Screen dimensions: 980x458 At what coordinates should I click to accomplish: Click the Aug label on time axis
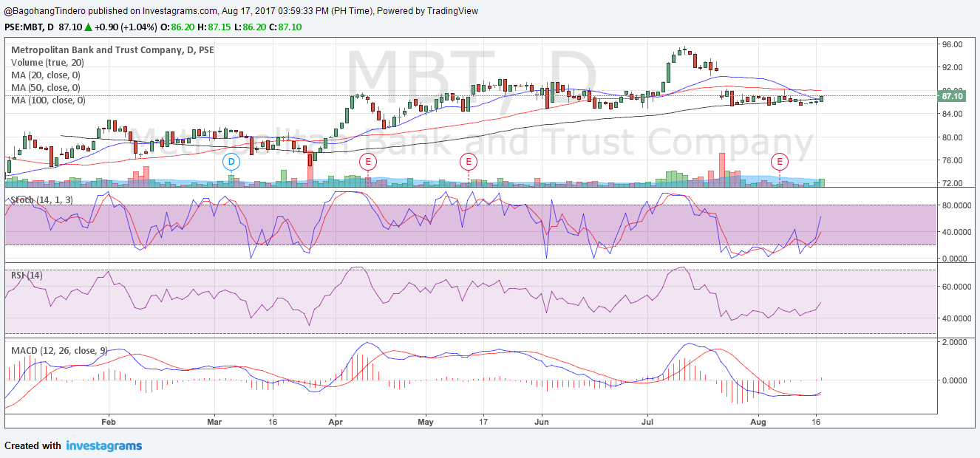[x=758, y=421]
